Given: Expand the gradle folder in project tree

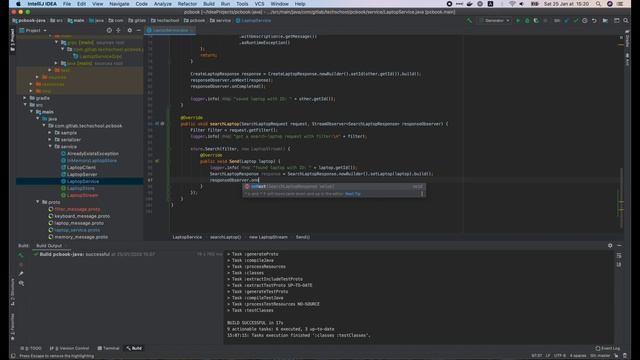Looking at the screenshot, I should pos(25,98).
